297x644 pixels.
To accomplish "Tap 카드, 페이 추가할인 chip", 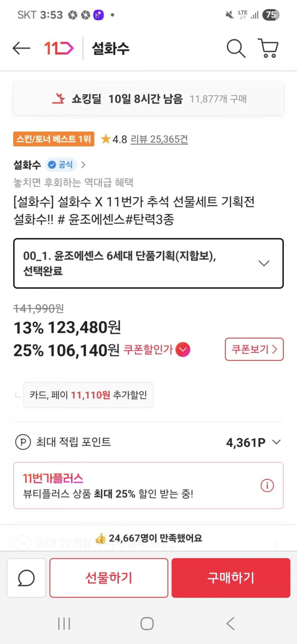I will pos(88,395).
